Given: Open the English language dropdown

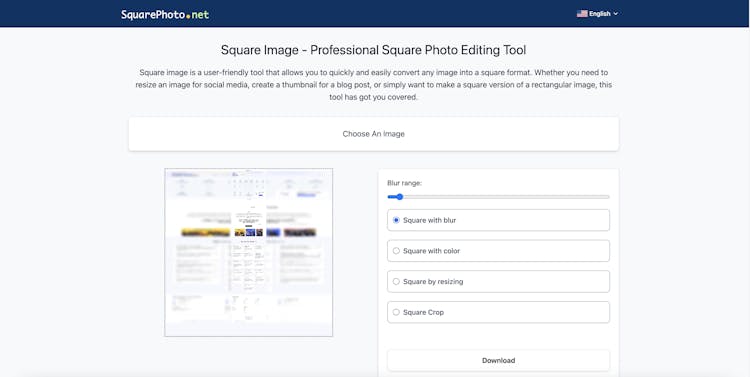Looking at the screenshot, I should pos(597,14).
